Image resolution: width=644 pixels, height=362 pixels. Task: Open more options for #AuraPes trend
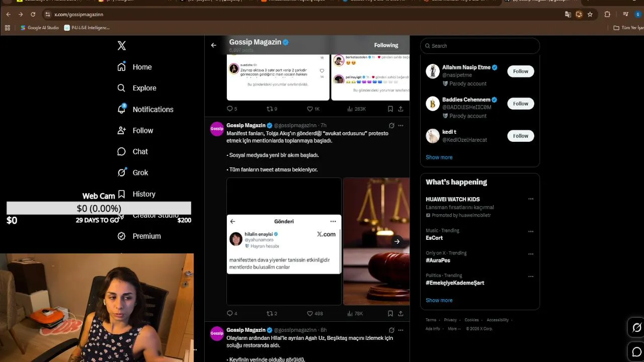pyautogui.click(x=531, y=254)
